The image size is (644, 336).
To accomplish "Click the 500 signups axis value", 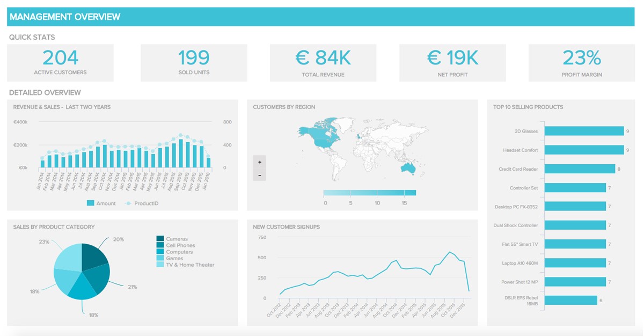I will (262, 258).
